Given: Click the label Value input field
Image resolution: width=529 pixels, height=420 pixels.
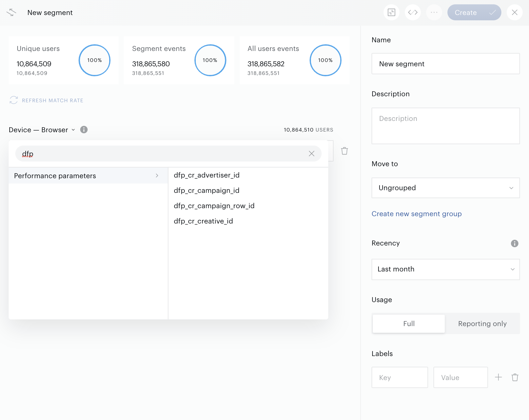Looking at the screenshot, I should pyautogui.click(x=460, y=377).
